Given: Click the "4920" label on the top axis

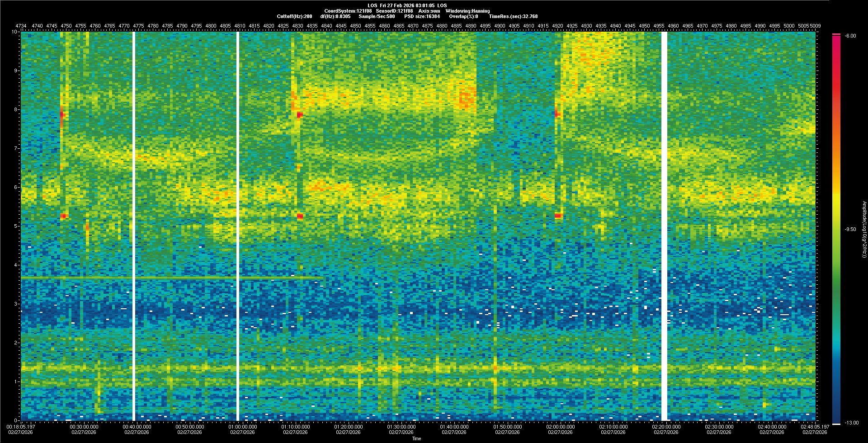Looking at the screenshot, I should tap(557, 26).
